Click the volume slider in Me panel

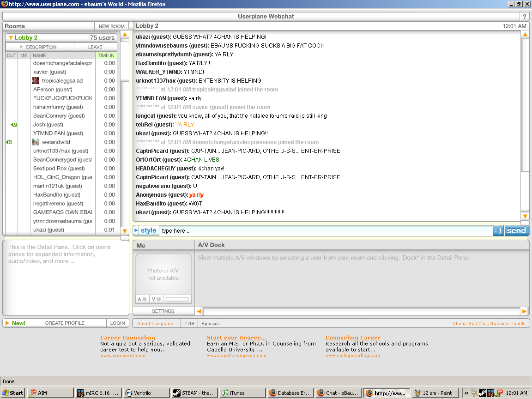(177, 299)
